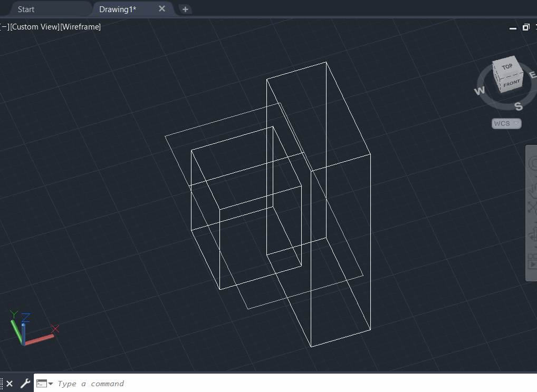Open the WCS coordinate system dropdown

[505, 123]
